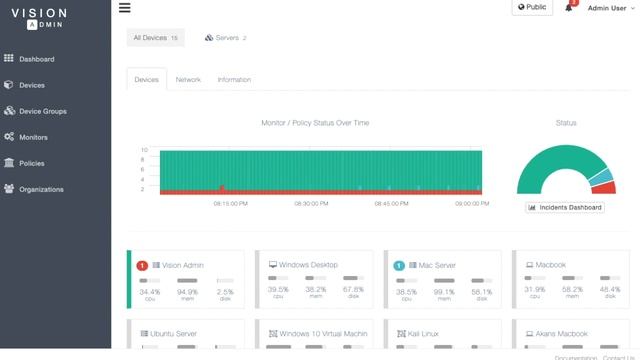The image size is (640, 360).
Task: Click the Mac Server mem usage bar
Action: 444,280
